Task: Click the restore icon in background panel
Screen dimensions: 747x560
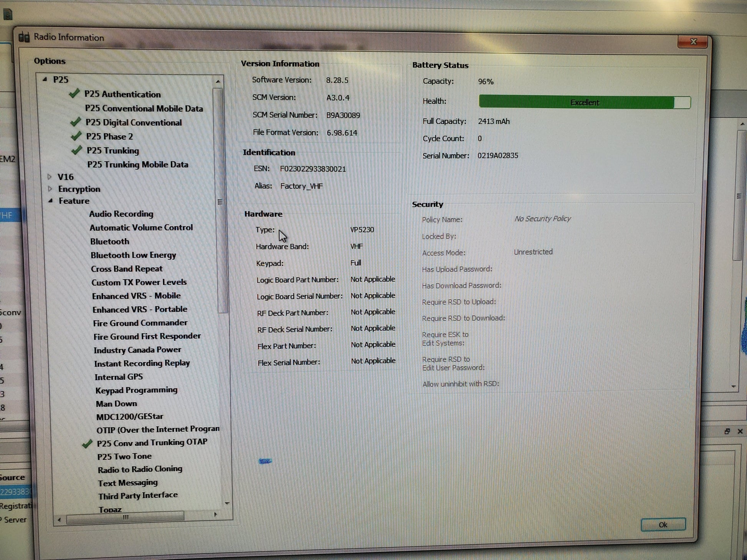Action: [x=727, y=432]
